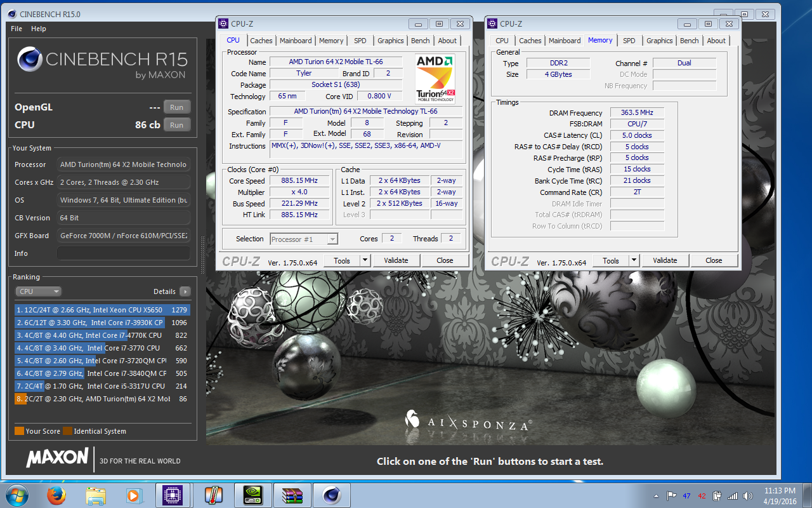Click Tools button in left CPU-Z
The image size is (812, 508).
[342, 260]
